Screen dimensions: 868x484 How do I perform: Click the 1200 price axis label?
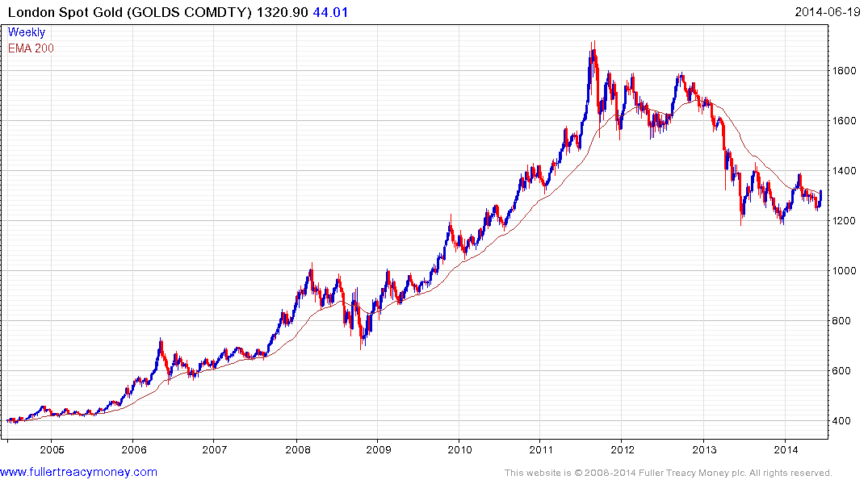[x=845, y=221]
